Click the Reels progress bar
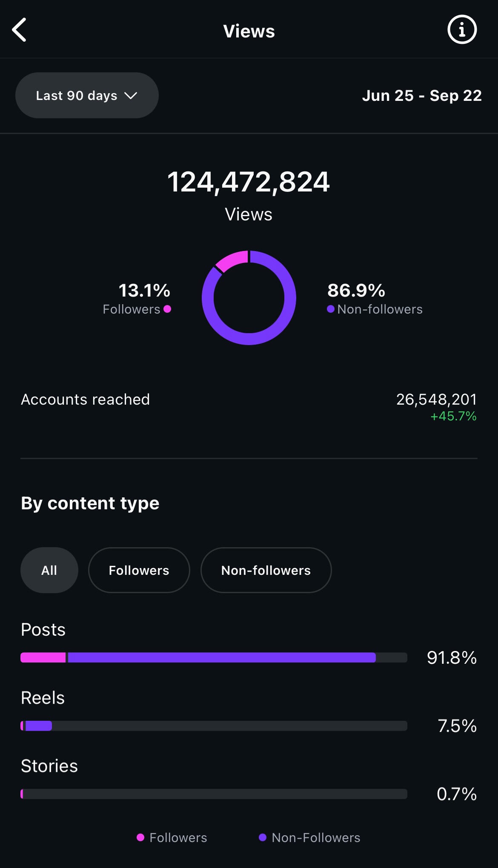This screenshot has height=868, width=498. tap(214, 726)
